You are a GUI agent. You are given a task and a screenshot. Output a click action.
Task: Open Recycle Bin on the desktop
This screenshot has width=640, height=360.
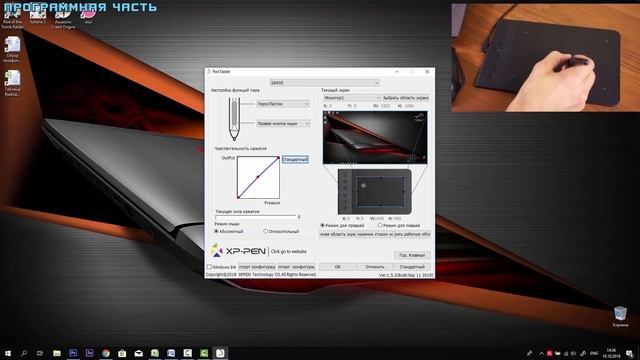coord(620,316)
